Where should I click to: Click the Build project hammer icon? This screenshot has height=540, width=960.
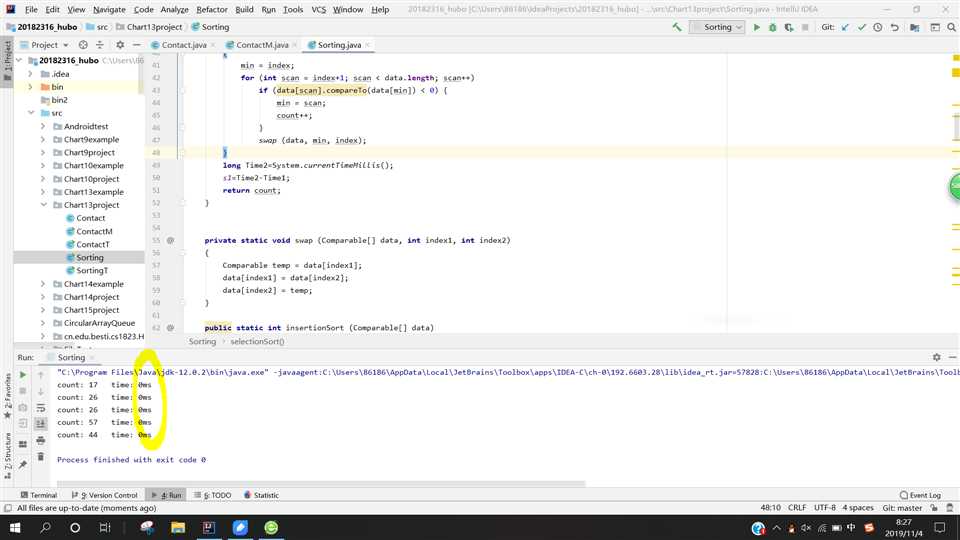677,27
